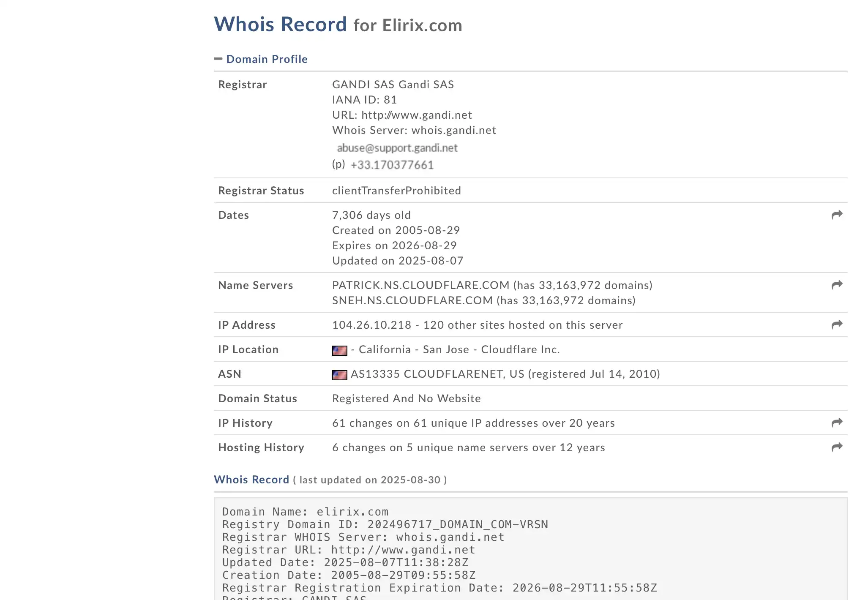Click the US flag in ASN row
The height and width of the screenshot is (600, 868).
[x=339, y=375]
